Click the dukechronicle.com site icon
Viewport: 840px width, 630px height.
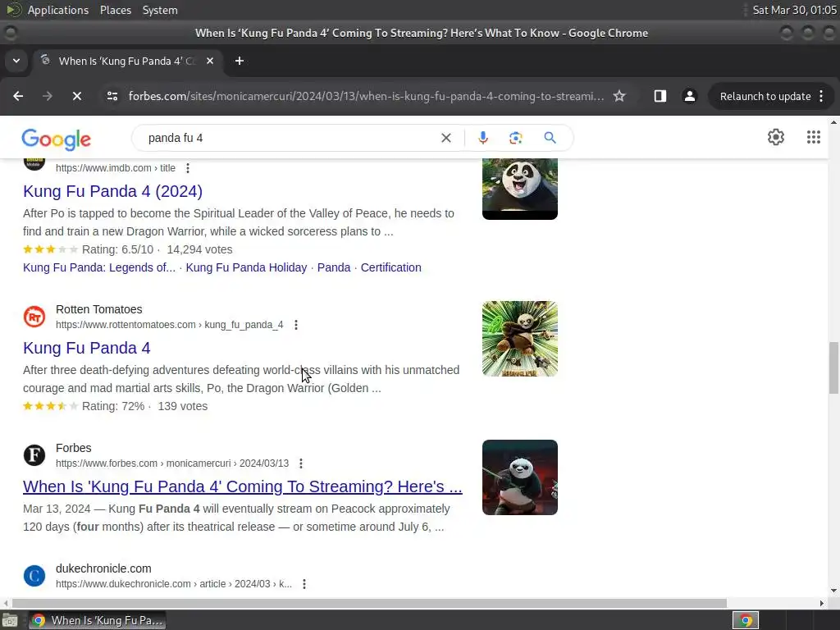[x=34, y=576]
